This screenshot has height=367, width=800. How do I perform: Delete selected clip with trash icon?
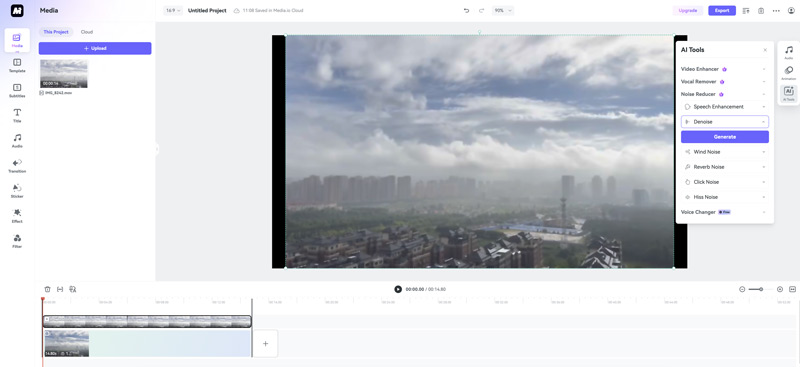[x=47, y=289]
